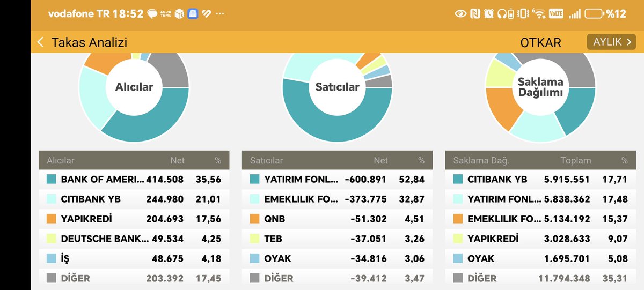The width and height of the screenshot is (644, 290).
Task: Tap the 414.508 net value
Action: tap(165, 180)
